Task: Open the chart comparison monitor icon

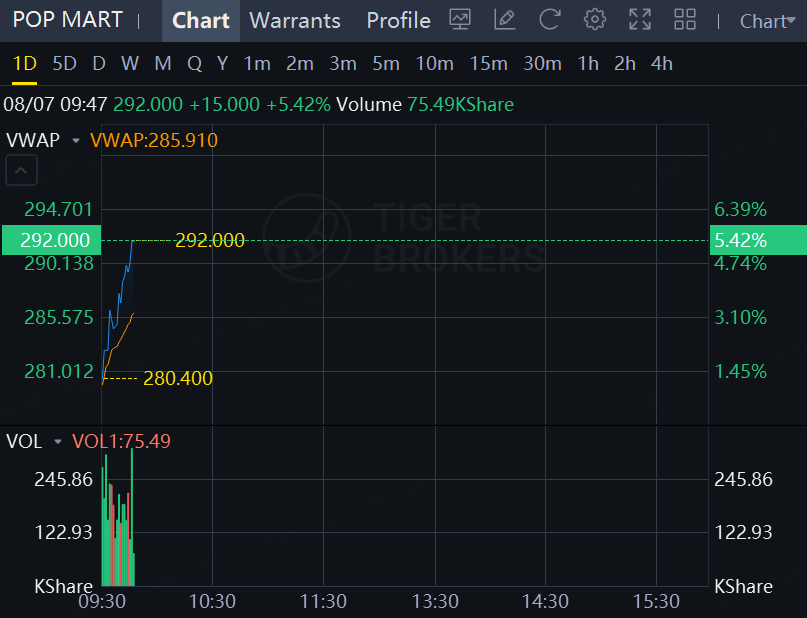Action: 460,20
